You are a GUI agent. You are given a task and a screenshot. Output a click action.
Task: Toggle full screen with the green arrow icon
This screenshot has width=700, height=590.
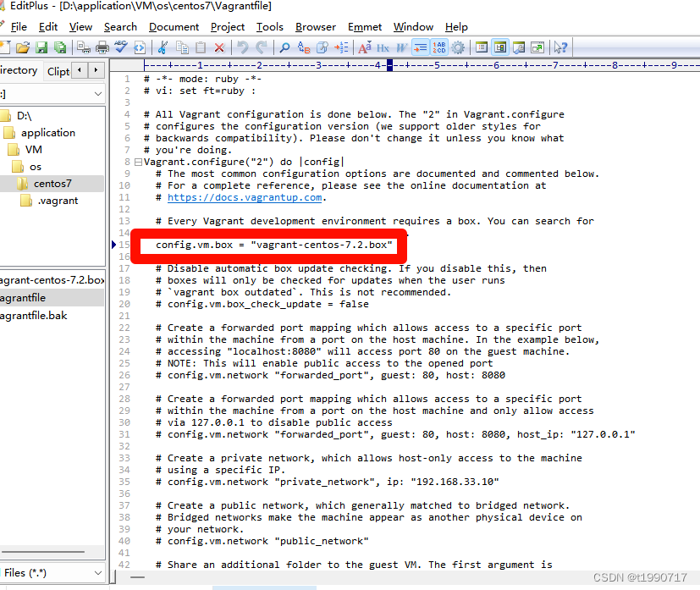tap(537, 47)
